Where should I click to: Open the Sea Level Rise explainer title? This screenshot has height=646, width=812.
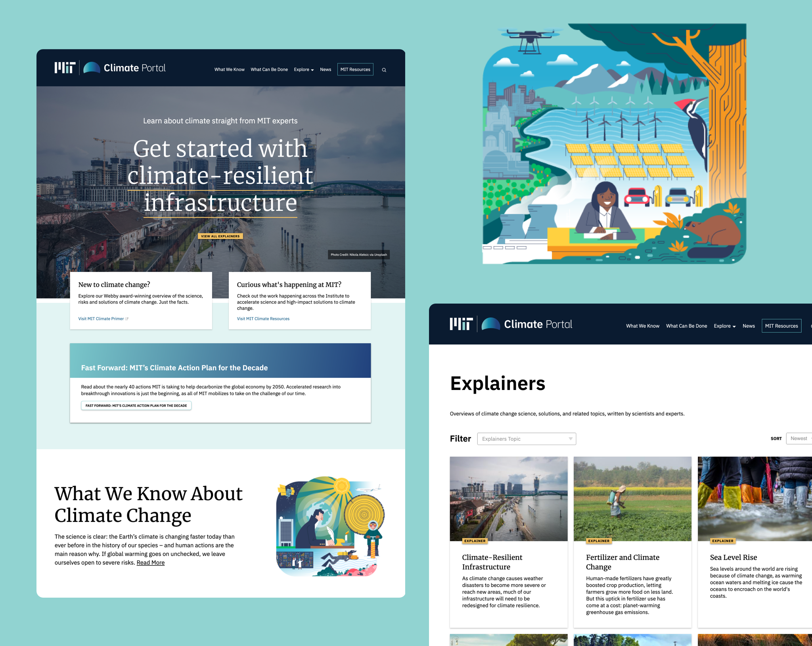pyautogui.click(x=733, y=557)
